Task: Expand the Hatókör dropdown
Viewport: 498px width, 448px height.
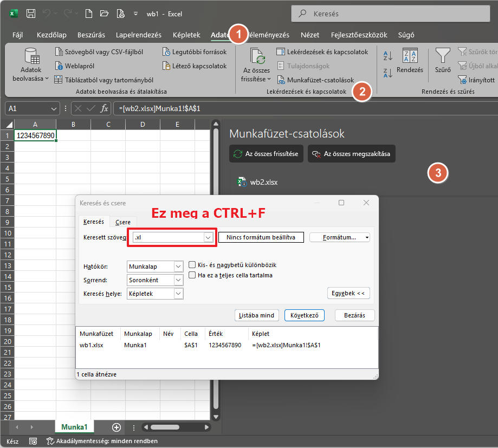Action: [x=178, y=267]
